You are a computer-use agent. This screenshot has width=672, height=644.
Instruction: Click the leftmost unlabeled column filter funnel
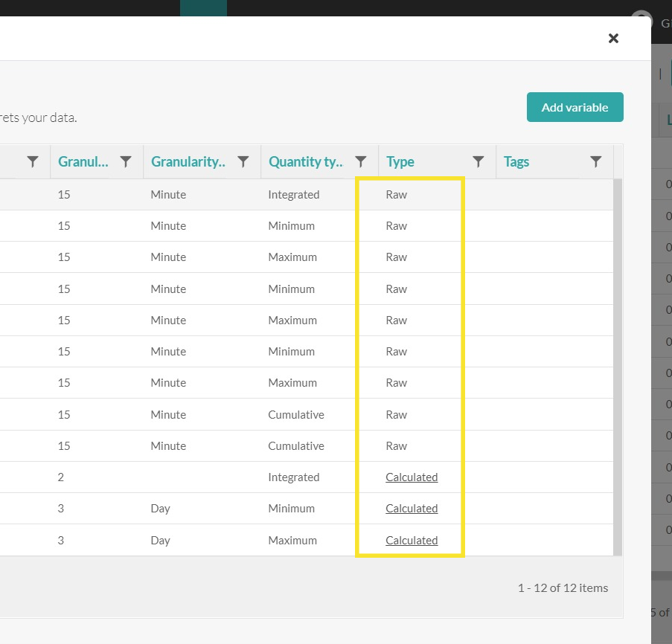click(x=31, y=161)
